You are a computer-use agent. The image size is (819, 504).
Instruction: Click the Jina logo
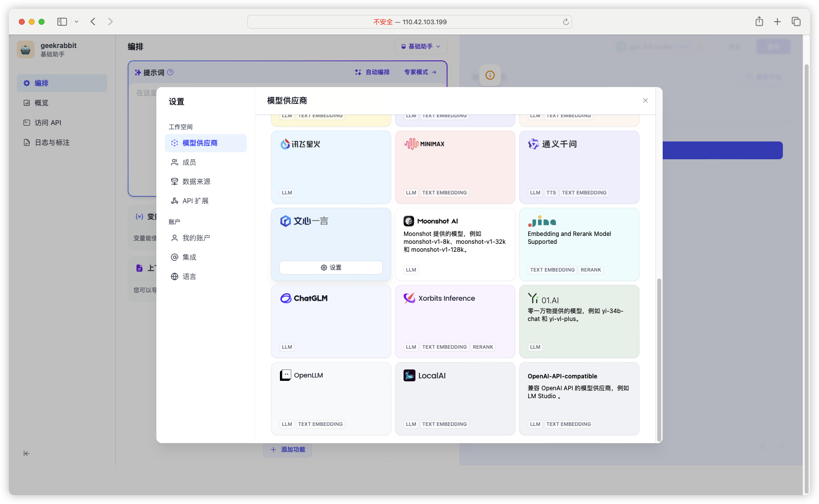pyautogui.click(x=542, y=221)
